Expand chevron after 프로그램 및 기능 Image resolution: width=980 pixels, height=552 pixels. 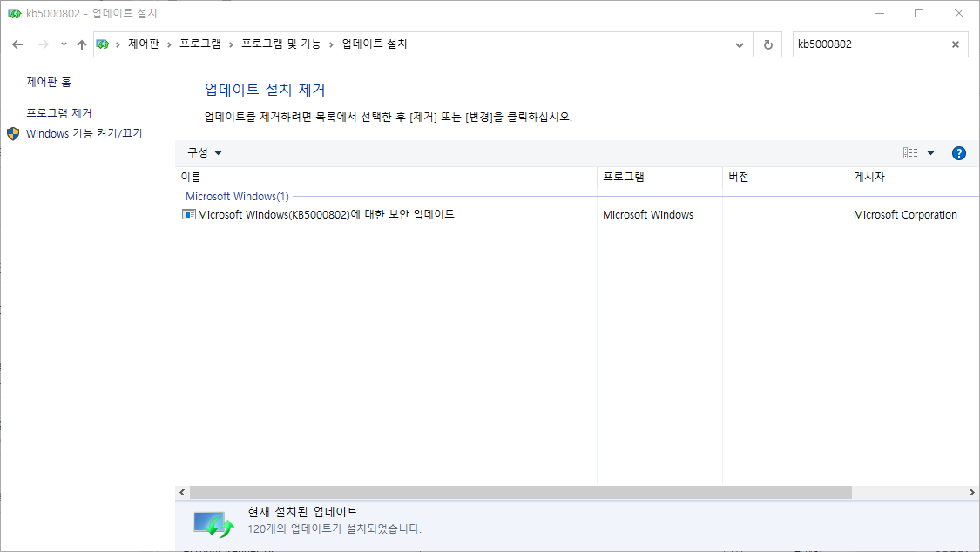coord(331,44)
